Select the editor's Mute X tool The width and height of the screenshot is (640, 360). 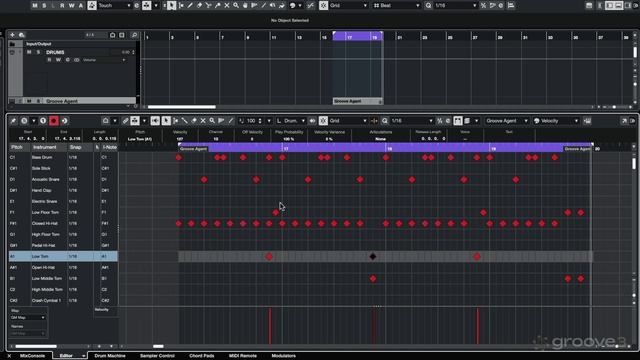click(203, 121)
